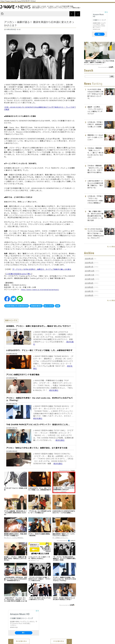Open the 2020年1月 archive

click(89, 267)
